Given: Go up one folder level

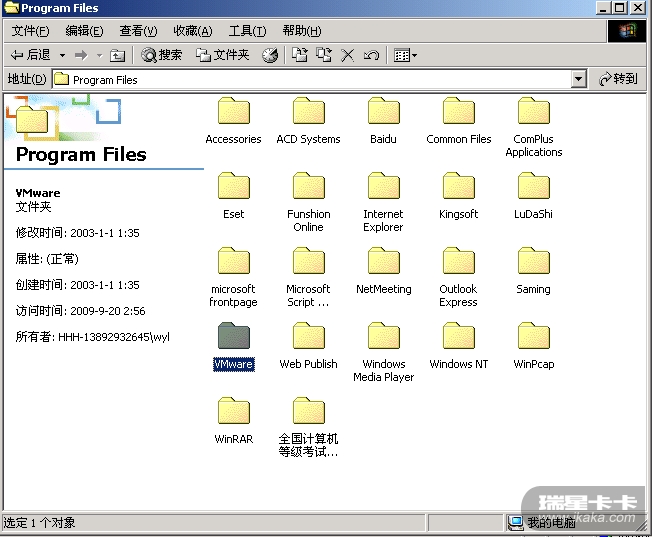Looking at the screenshot, I should [117, 55].
